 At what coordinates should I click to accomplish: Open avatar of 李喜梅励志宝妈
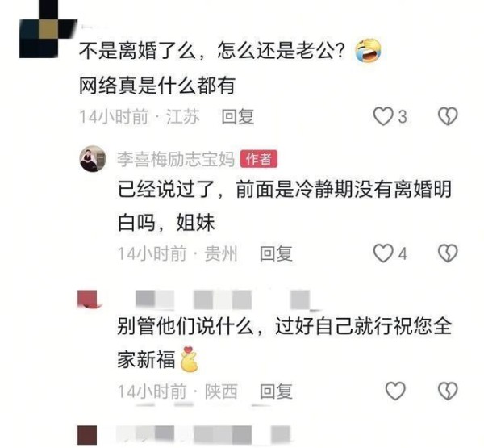[93, 159]
